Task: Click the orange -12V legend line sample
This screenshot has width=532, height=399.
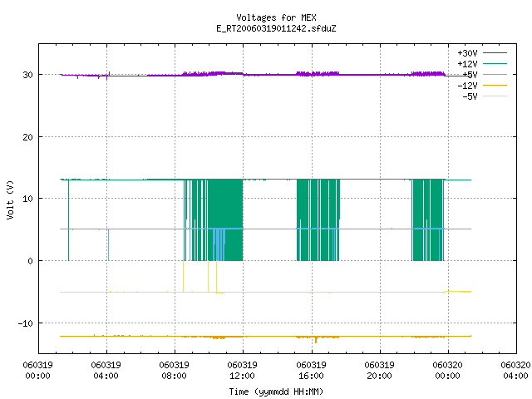Action: pos(495,85)
